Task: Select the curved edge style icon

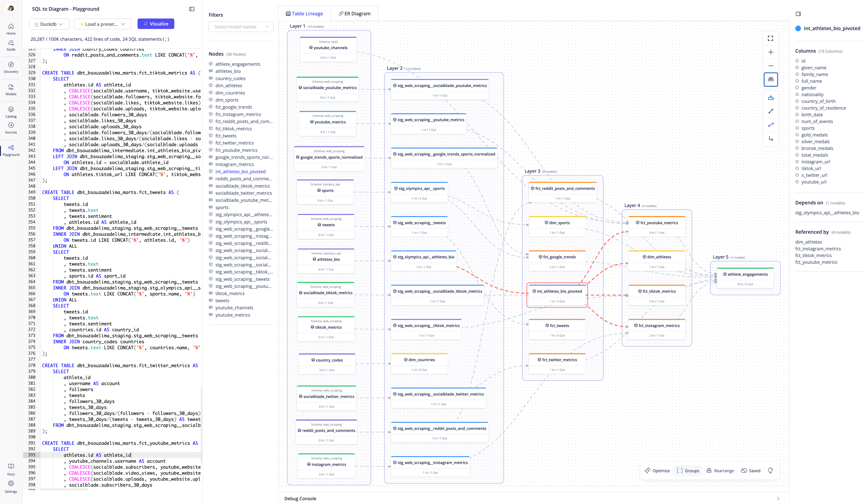Action: click(x=770, y=124)
